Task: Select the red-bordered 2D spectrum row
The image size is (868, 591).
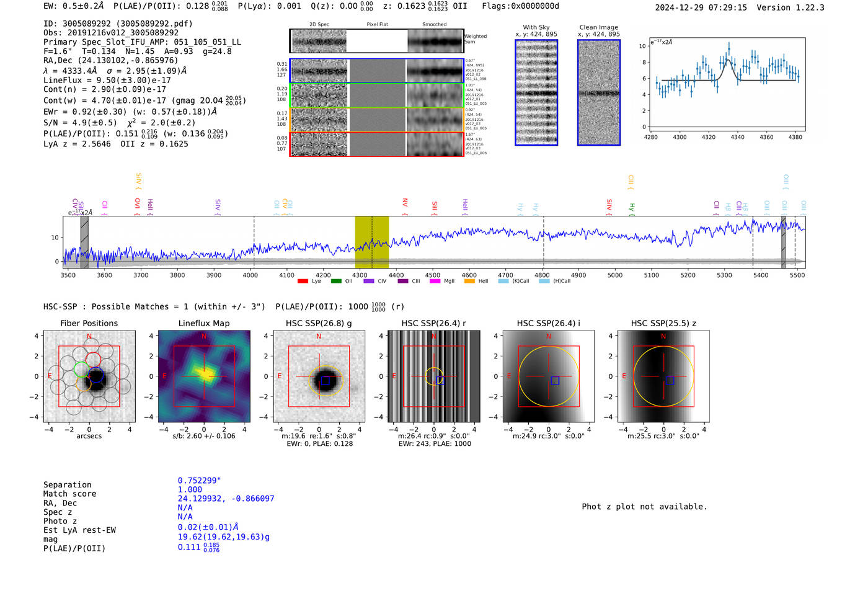Action: [x=377, y=144]
